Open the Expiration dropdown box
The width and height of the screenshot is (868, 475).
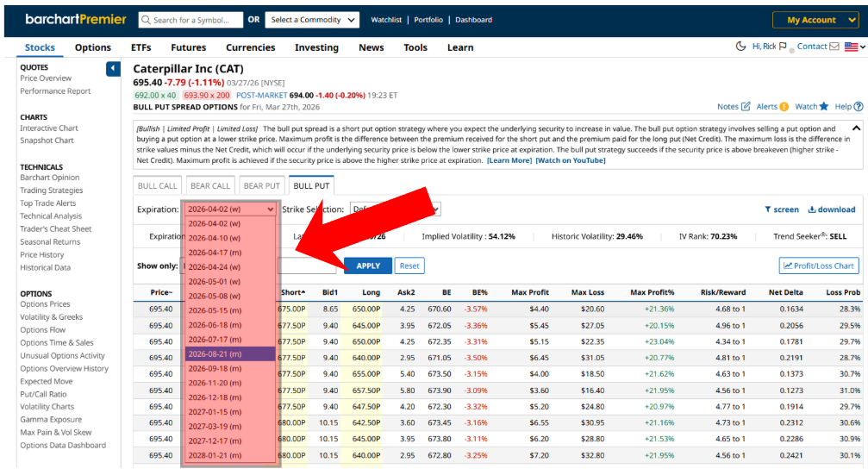[230, 209]
